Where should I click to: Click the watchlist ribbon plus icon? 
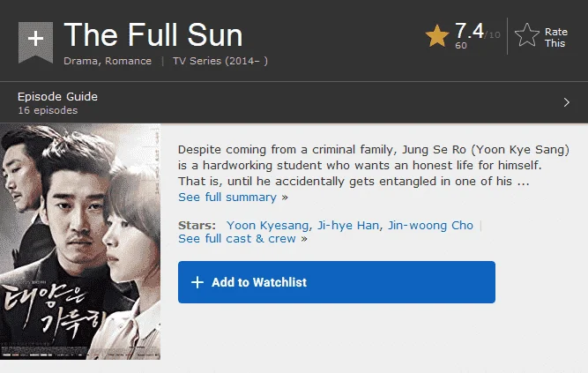pos(35,42)
